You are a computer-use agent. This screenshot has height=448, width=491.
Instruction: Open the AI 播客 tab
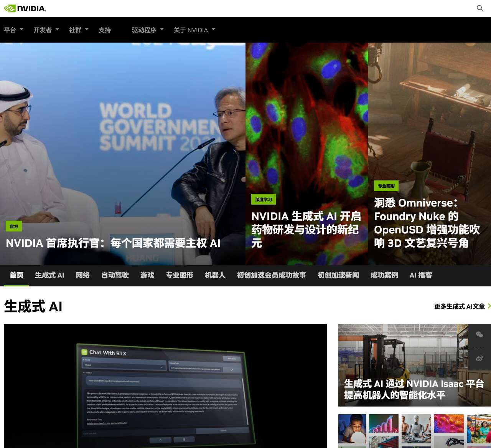tap(421, 275)
